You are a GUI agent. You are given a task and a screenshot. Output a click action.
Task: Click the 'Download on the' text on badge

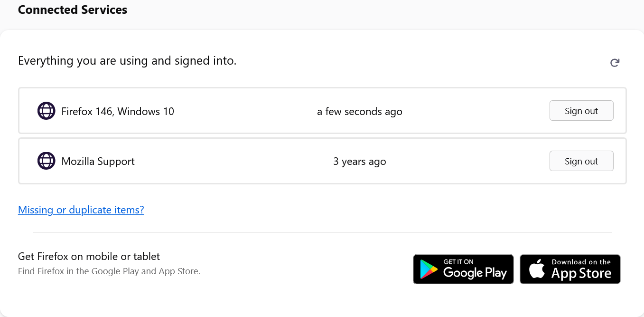pyautogui.click(x=581, y=262)
